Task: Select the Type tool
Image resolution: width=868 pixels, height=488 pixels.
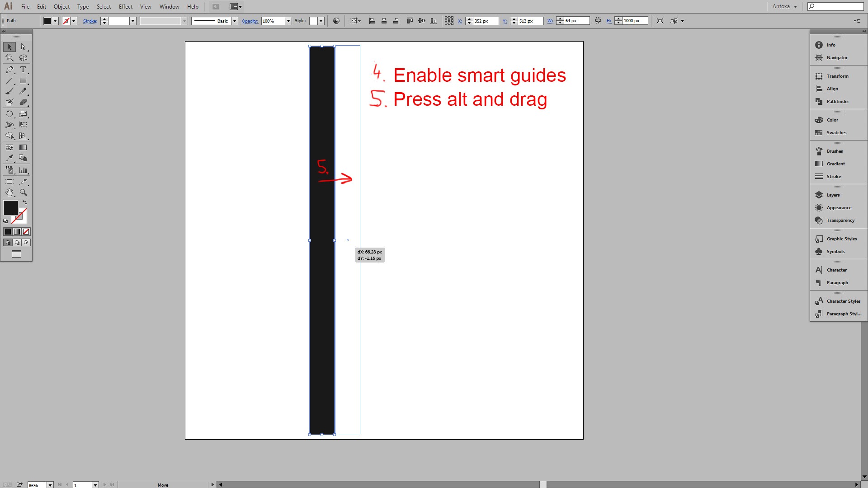Action: tap(23, 70)
